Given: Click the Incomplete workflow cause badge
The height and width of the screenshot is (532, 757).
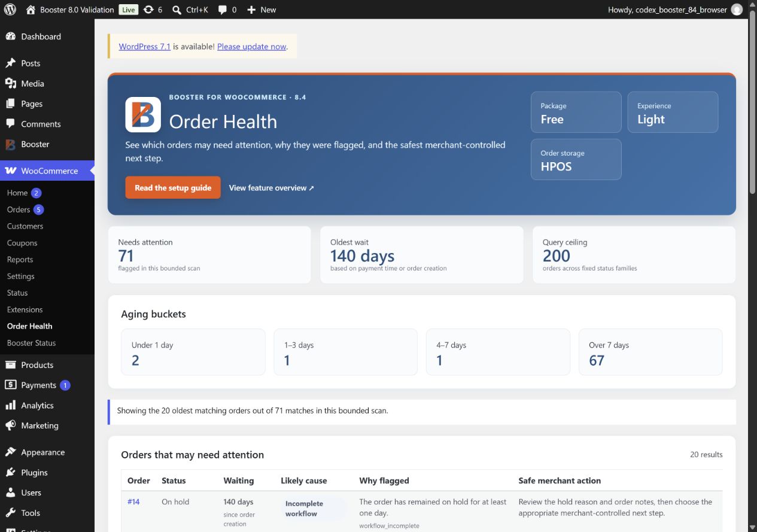Looking at the screenshot, I should (314, 509).
